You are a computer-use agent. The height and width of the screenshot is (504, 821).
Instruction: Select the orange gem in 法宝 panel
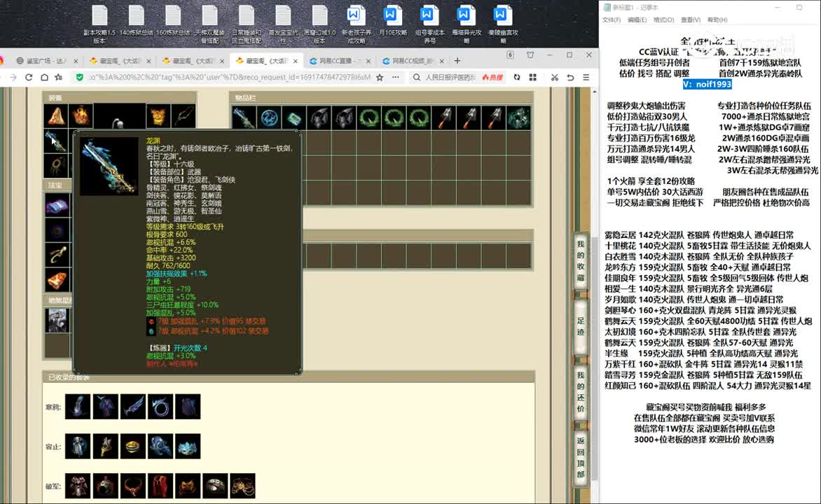(57, 281)
